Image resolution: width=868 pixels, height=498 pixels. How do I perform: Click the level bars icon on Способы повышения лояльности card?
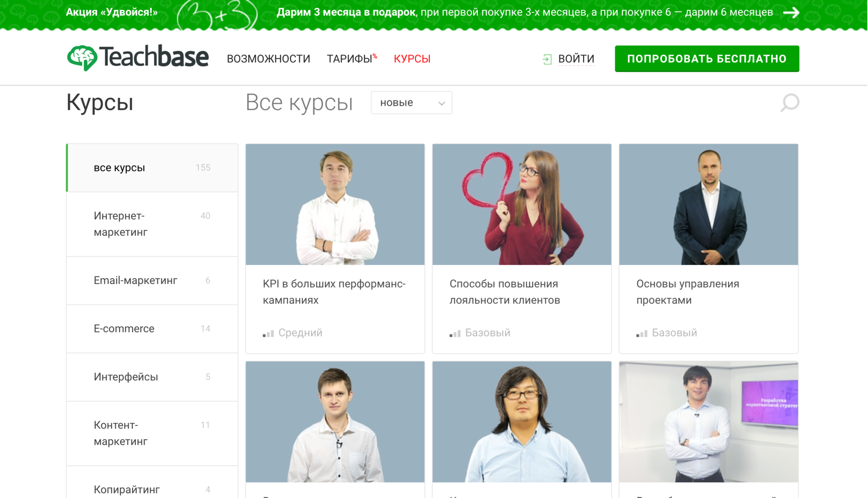point(455,333)
